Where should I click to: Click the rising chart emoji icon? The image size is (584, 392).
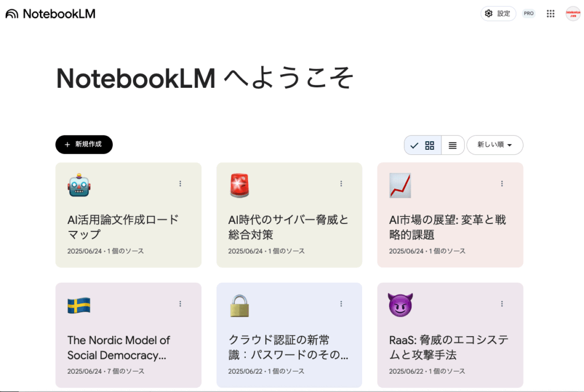pos(400,186)
